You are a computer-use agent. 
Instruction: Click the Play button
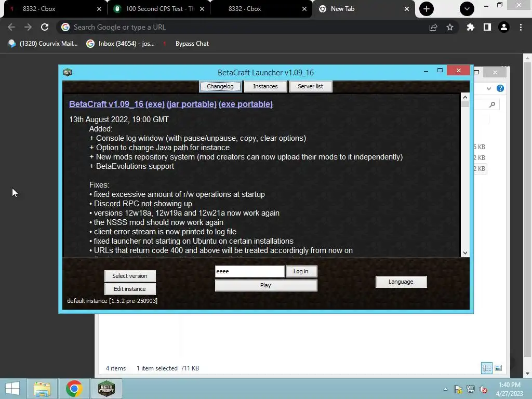click(x=266, y=285)
